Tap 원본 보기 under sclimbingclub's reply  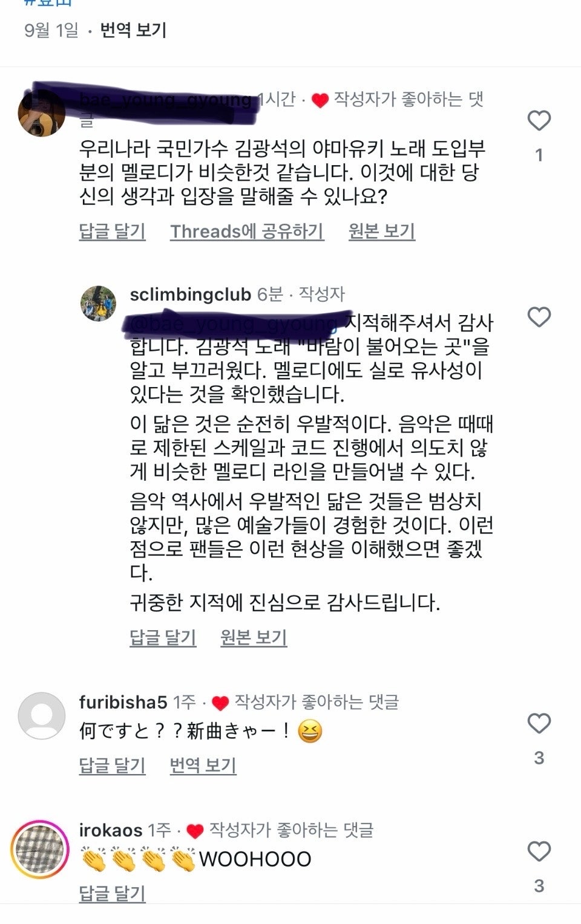(x=254, y=637)
